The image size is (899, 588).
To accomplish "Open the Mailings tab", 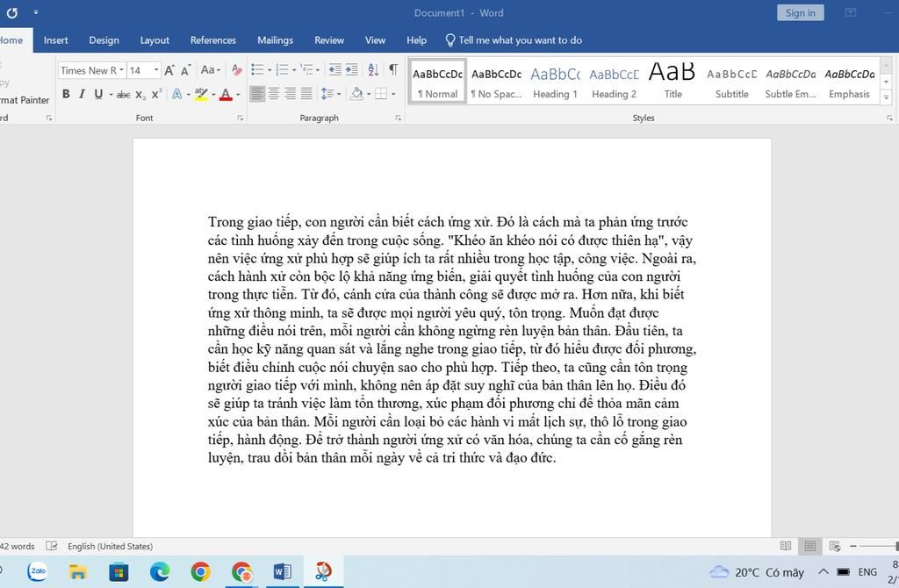I will 275,40.
